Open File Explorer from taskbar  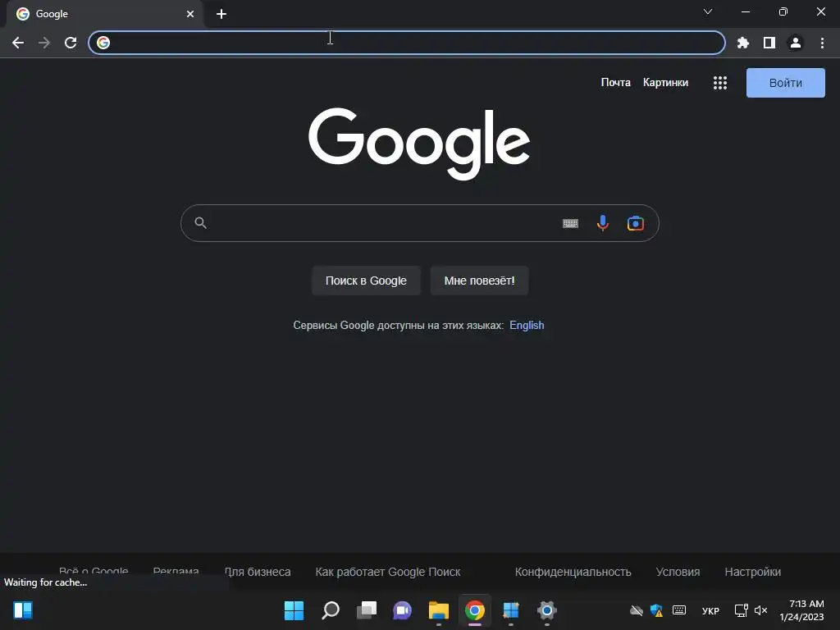(x=438, y=610)
